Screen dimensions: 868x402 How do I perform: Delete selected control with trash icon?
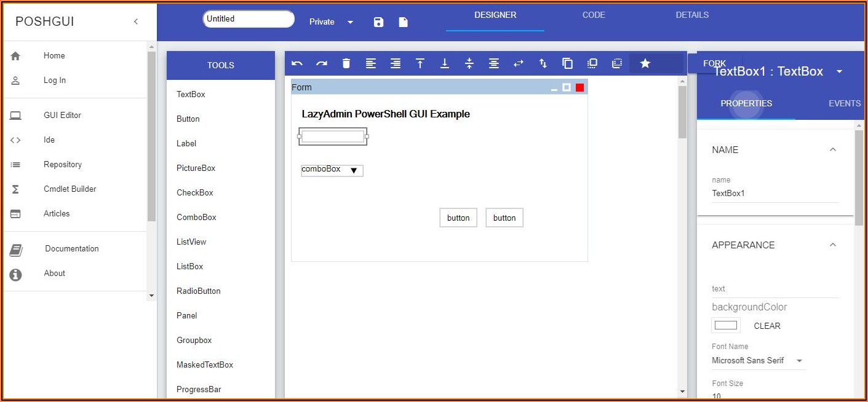click(x=346, y=63)
